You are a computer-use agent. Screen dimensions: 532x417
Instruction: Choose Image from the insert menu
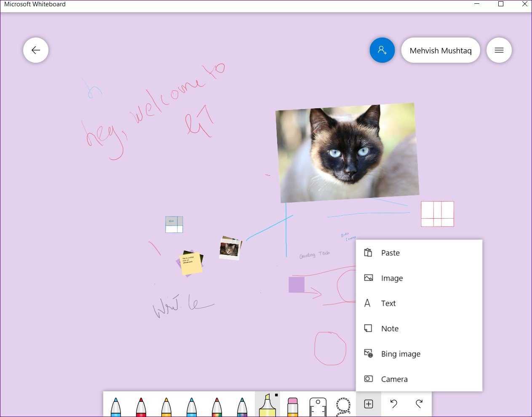coord(419,278)
